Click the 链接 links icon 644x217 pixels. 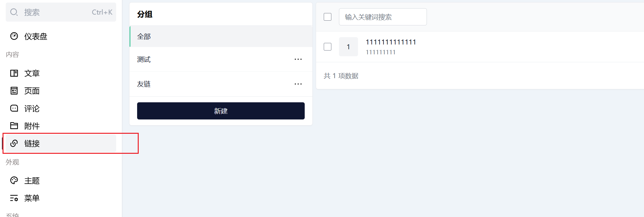click(14, 143)
